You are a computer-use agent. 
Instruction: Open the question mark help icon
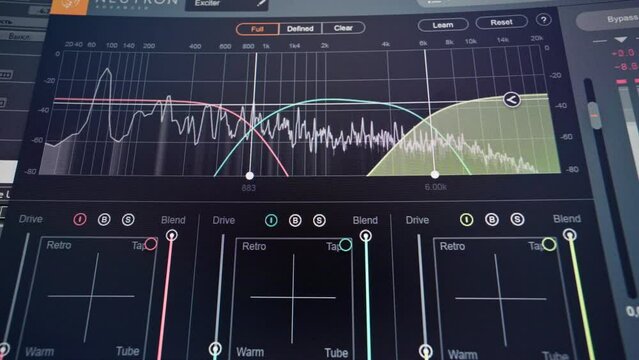click(543, 20)
